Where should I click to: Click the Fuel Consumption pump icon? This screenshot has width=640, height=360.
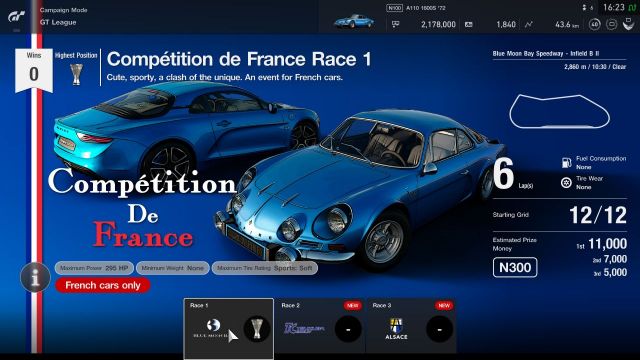pos(566,163)
